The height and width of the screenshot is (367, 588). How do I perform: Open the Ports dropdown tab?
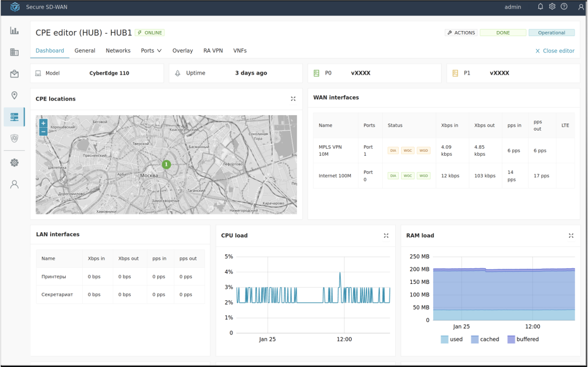click(x=151, y=51)
